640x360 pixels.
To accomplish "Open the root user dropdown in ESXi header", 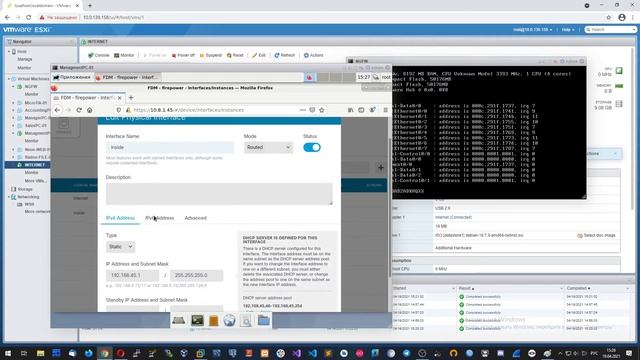I will click(x=533, y=30).
